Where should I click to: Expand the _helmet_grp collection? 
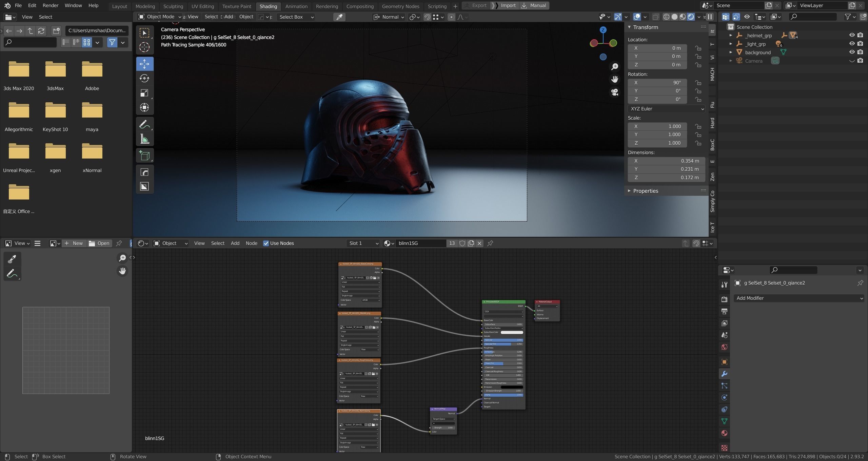tap(731, 35)
